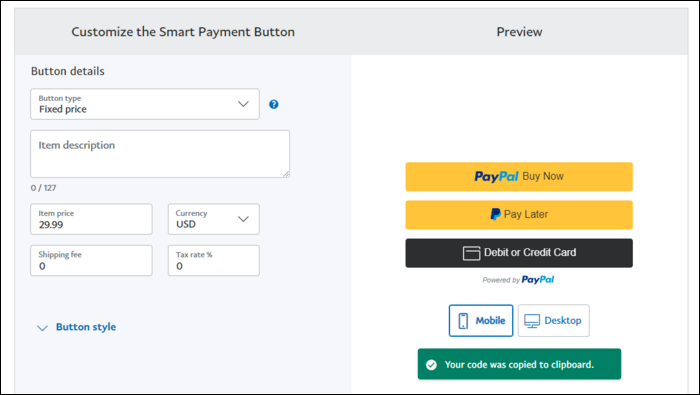The image size is (700, 395).
Task: Click the blue help question mark icon
Action: click(x=274, y=104)
